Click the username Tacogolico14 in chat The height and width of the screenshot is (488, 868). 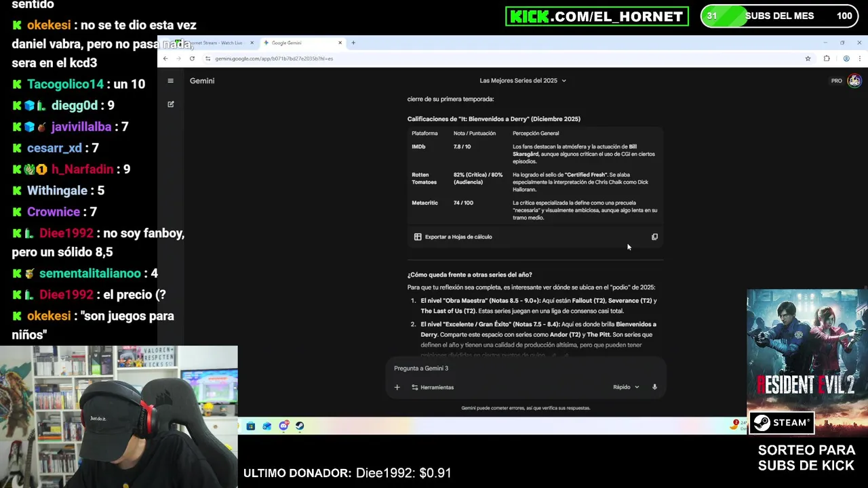pos(65,84)
